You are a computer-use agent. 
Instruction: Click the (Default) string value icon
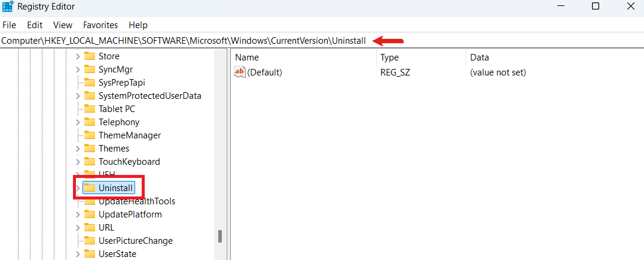tap(239, 72)
